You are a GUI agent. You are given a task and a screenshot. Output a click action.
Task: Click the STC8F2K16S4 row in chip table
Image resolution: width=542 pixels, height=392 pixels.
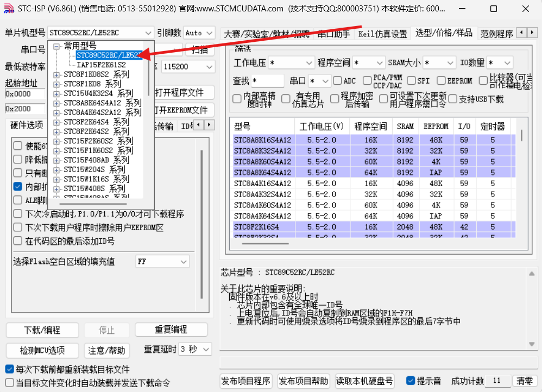tap(374, 227)
